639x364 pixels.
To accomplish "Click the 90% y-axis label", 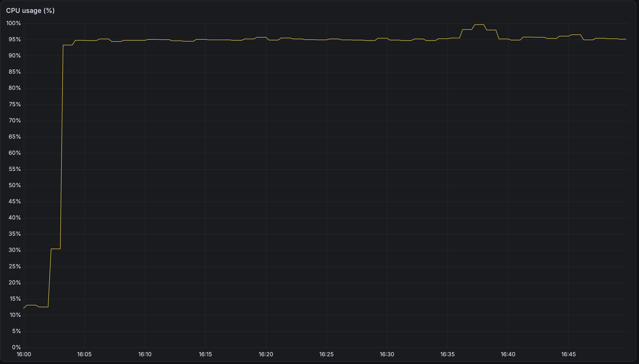I will click(x=15, y=56).
